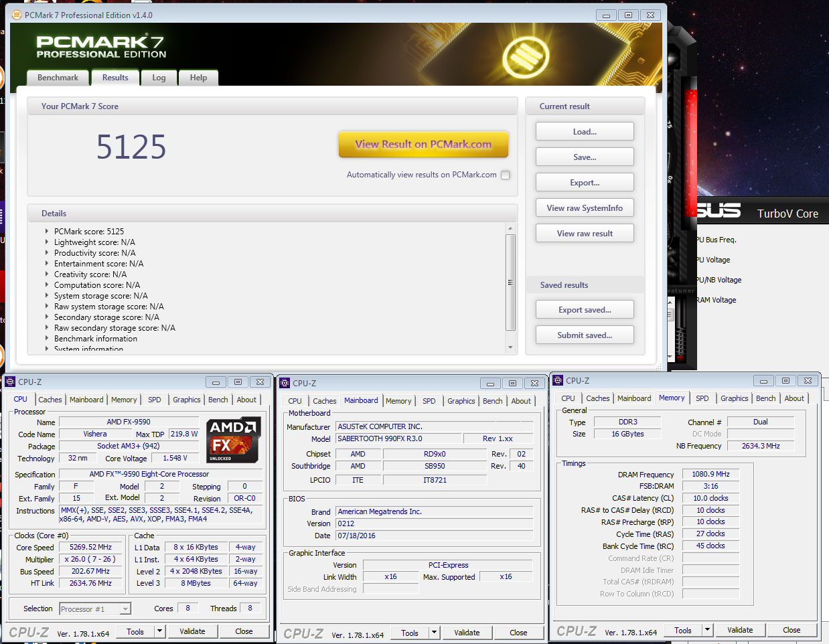Expand the Computation score detail row
The height and width of the screenshot is (644, 829).
pos(47,285)
